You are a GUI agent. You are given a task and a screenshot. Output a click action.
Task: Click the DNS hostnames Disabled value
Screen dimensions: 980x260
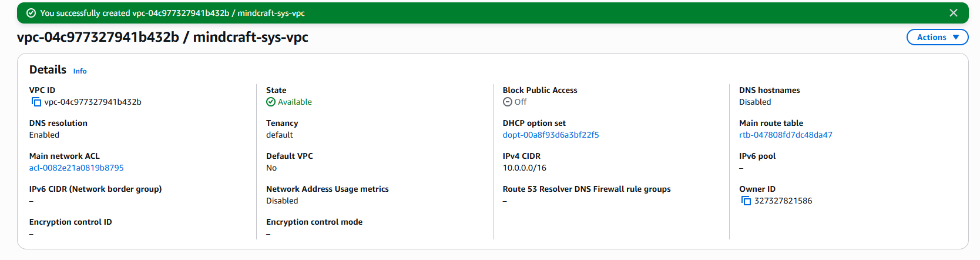(755, 102)
